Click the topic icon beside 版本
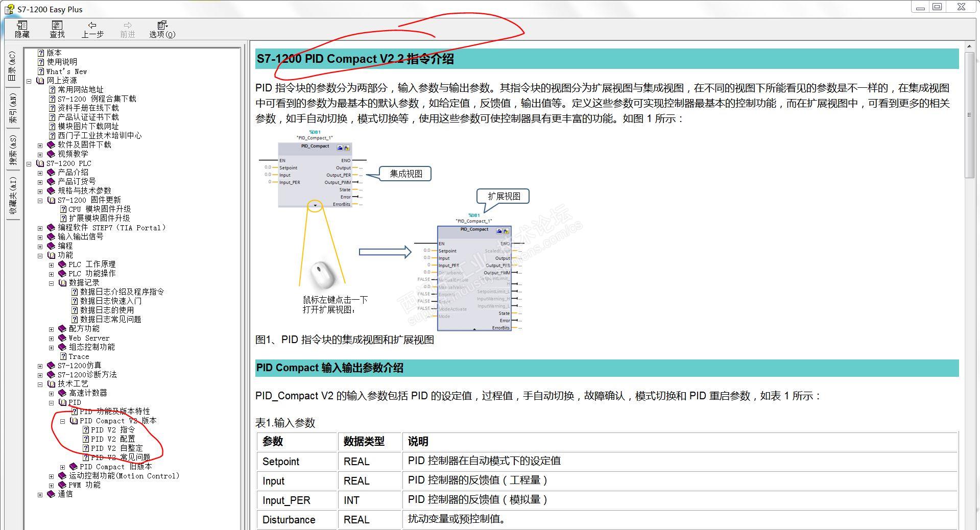The height and width of the screenshot is (530, 980). [x=41, y=53]
